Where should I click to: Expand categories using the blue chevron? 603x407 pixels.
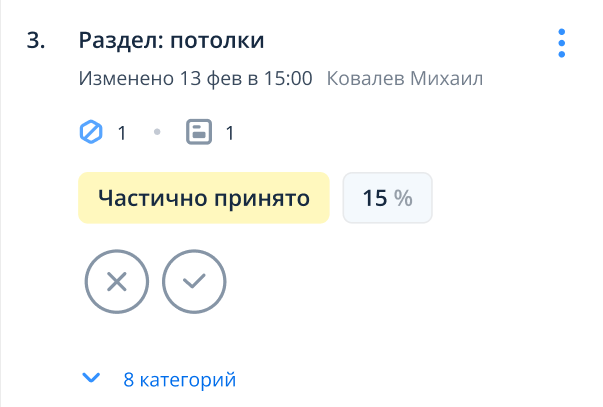[x=92, y=378]
